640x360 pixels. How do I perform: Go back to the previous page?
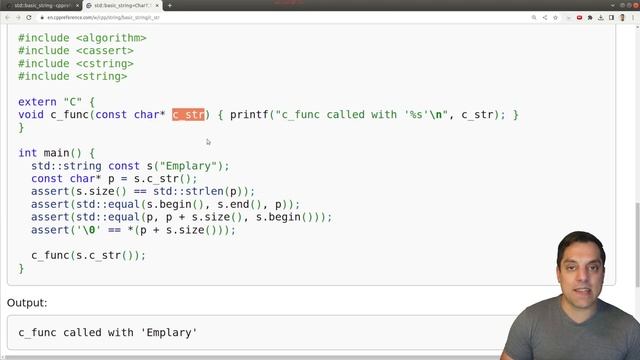pos(7,18)
